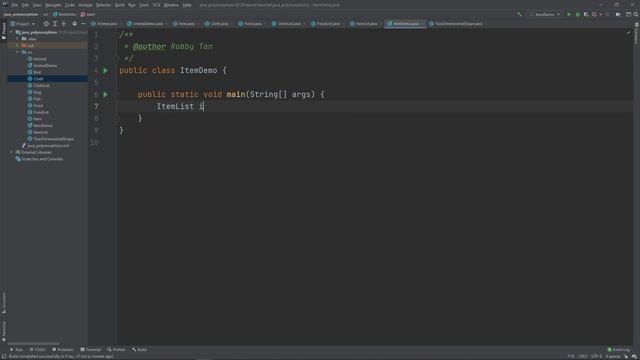
Task: Click the locate current file icon in Project panel
Action: point(46,24)
